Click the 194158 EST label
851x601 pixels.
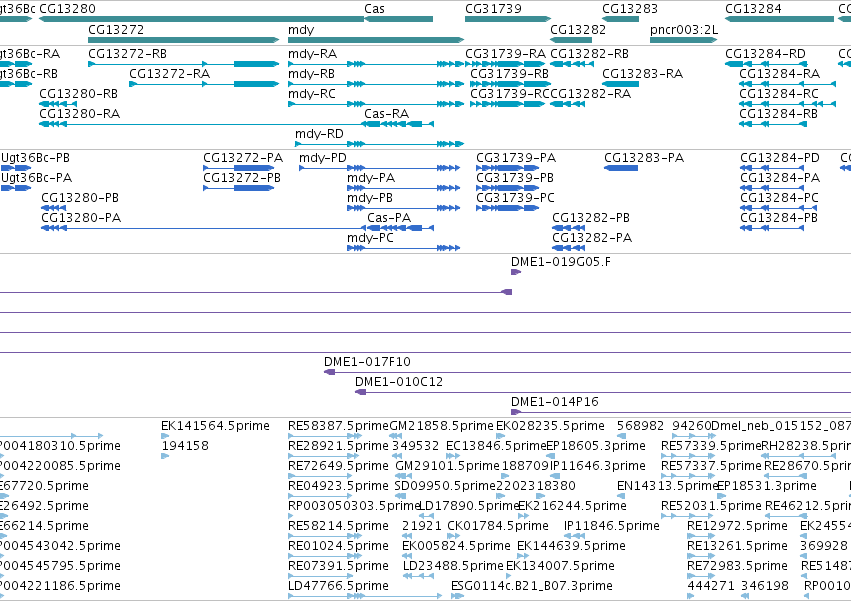coord(185,446)
